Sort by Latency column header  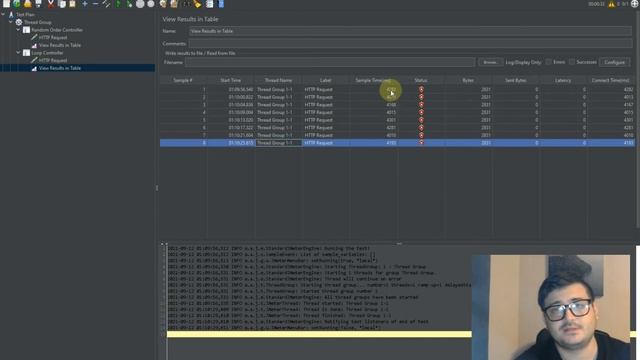563,80
